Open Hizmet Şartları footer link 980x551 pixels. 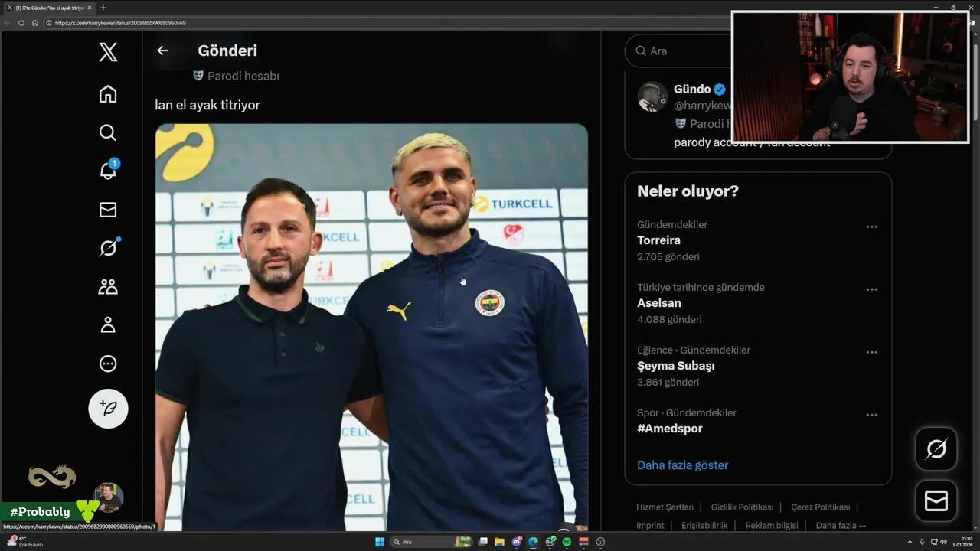(x=665, y=507)
